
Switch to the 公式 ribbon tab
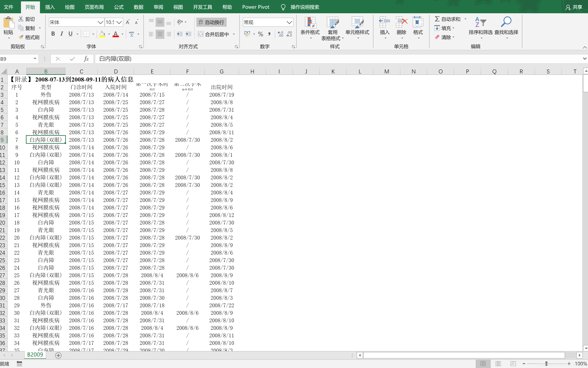click(119, 7)
